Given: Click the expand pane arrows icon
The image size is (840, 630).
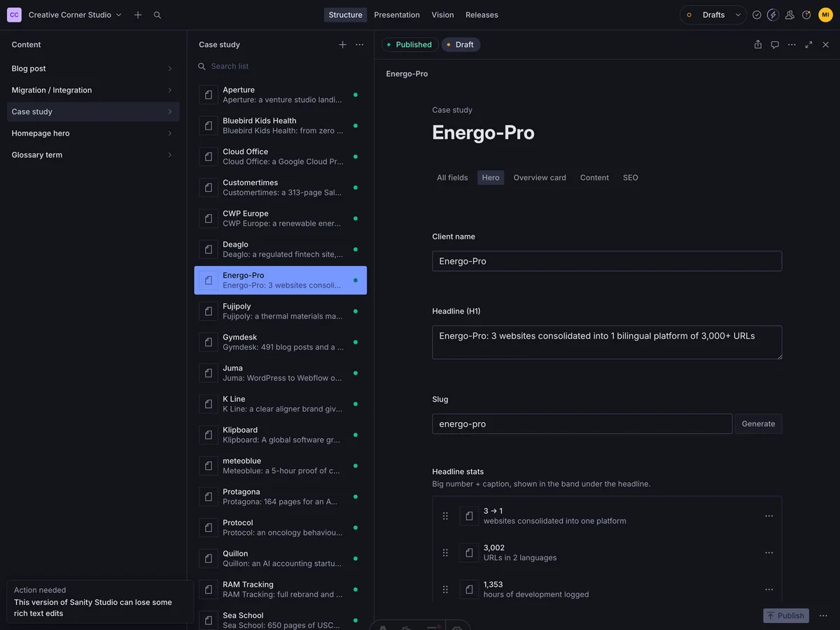Looking at the screenshot, I should tap(808, 45).
